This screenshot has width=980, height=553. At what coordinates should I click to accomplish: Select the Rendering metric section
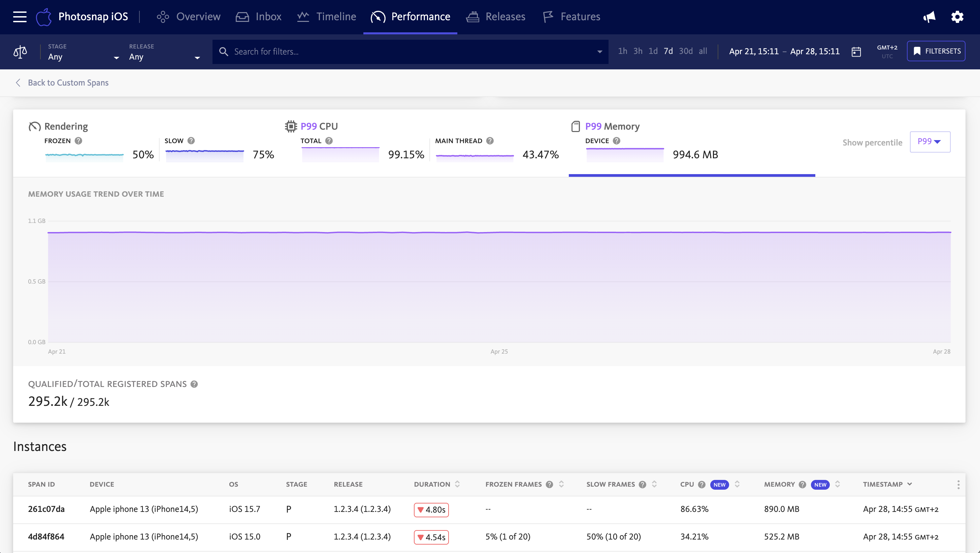coord(152,142)
